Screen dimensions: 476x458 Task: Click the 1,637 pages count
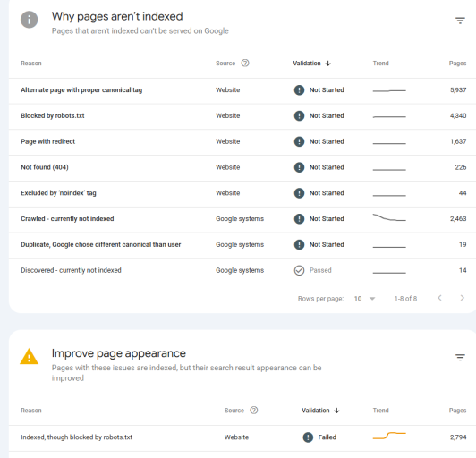coord(458,141)
